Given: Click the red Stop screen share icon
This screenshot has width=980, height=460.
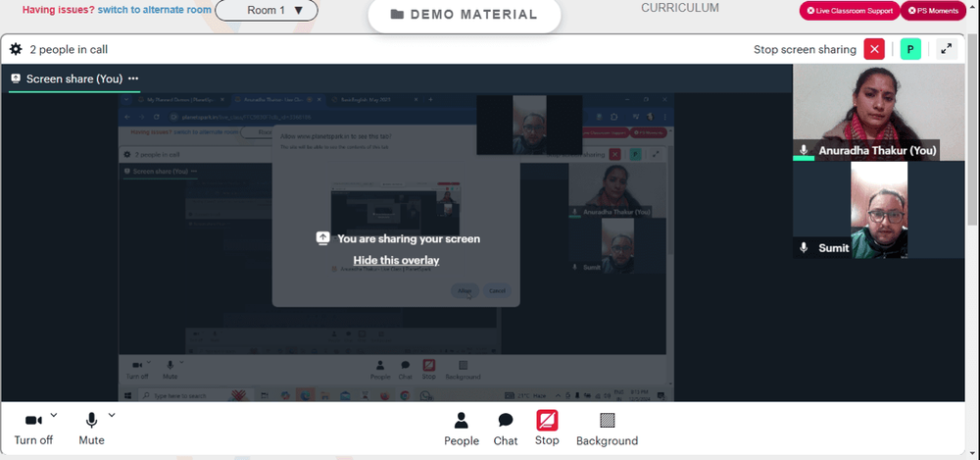Looking at the screenshot, I should [547, 420].
